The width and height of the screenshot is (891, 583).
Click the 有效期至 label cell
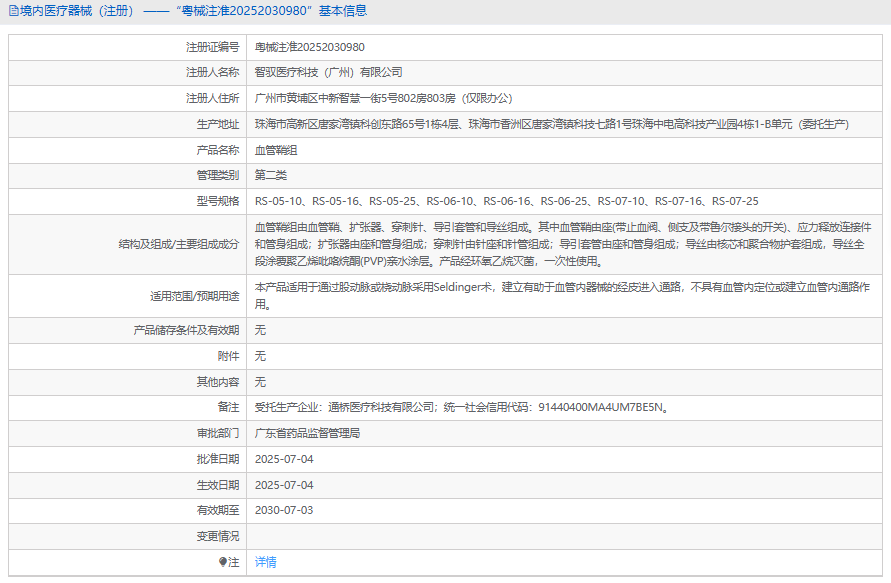[x=127, y=510]
